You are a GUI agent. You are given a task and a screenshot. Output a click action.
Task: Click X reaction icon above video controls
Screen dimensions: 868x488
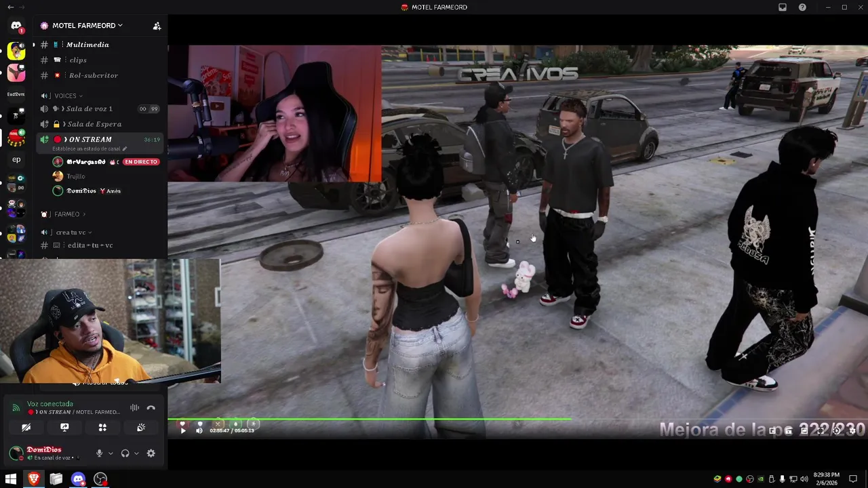point(218,424)
